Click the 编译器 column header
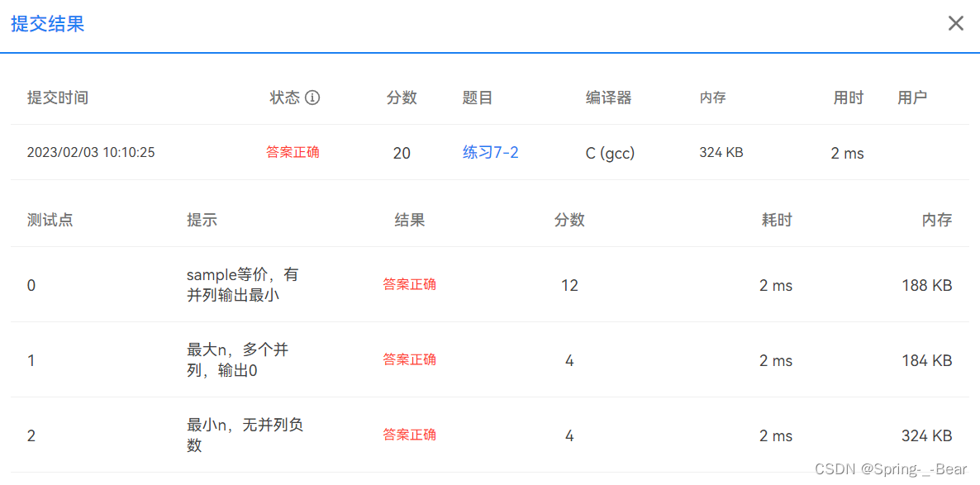 coord(608,97)
